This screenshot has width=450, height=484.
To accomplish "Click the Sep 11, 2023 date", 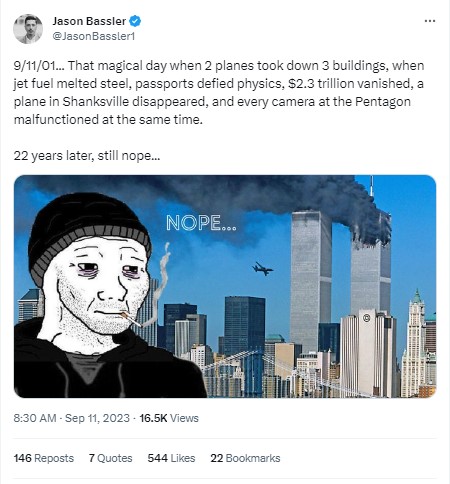I will (x=97, y=418).
